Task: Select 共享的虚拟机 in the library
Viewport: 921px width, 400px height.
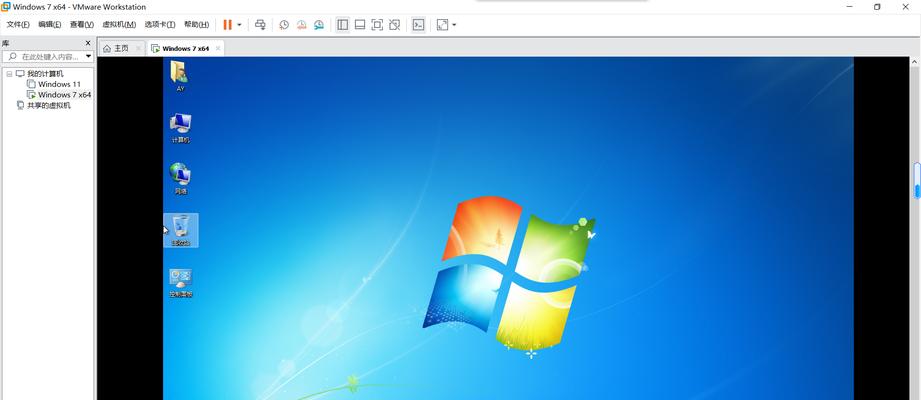Action: pos(49,105)
